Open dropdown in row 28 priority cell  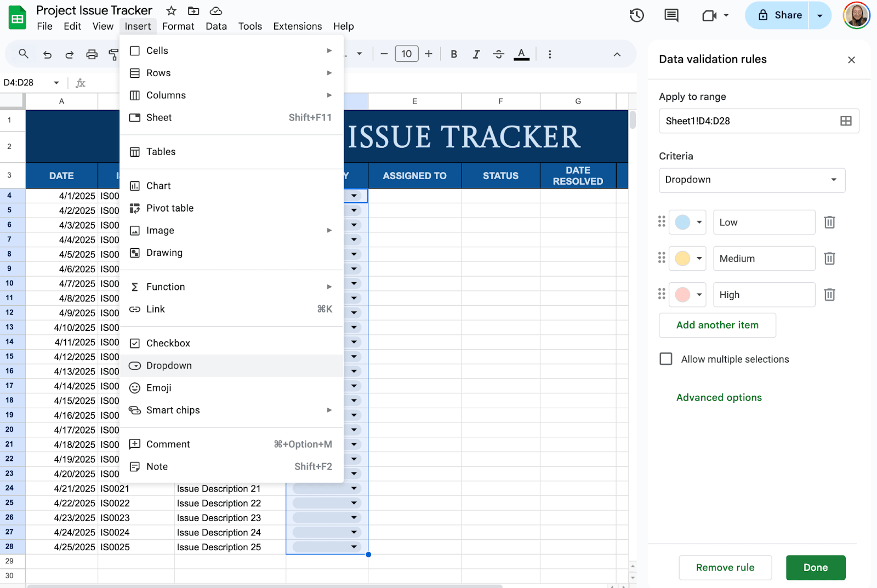tap(354, 547)
